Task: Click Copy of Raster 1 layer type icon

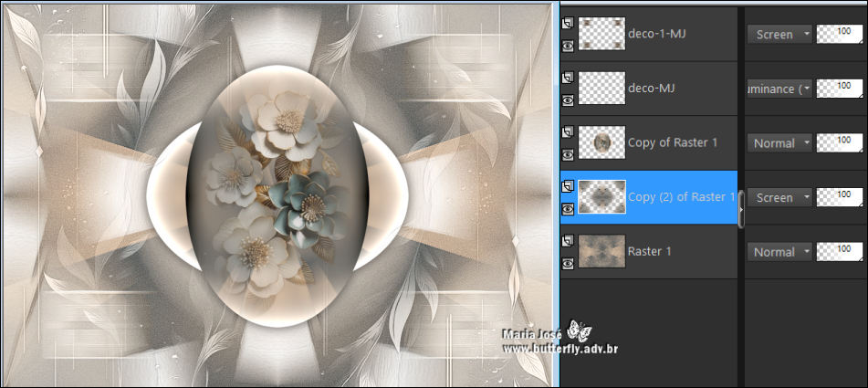Action: tap(568, 132)
